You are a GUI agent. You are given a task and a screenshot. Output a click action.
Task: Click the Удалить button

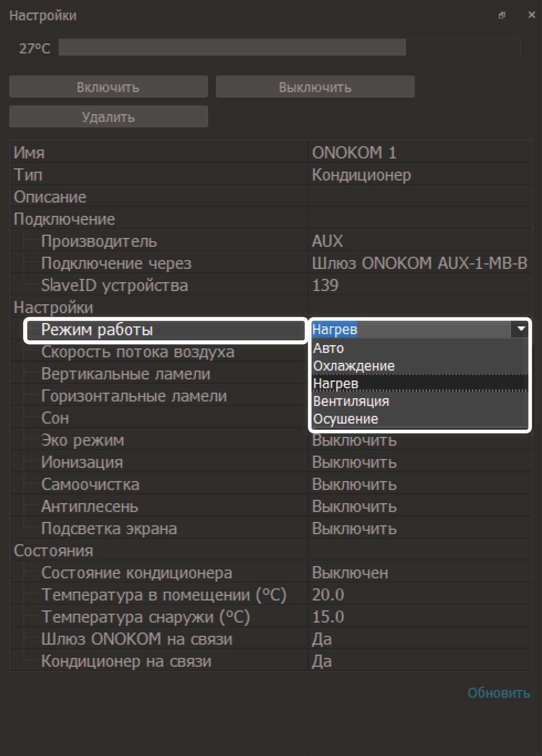108,117
